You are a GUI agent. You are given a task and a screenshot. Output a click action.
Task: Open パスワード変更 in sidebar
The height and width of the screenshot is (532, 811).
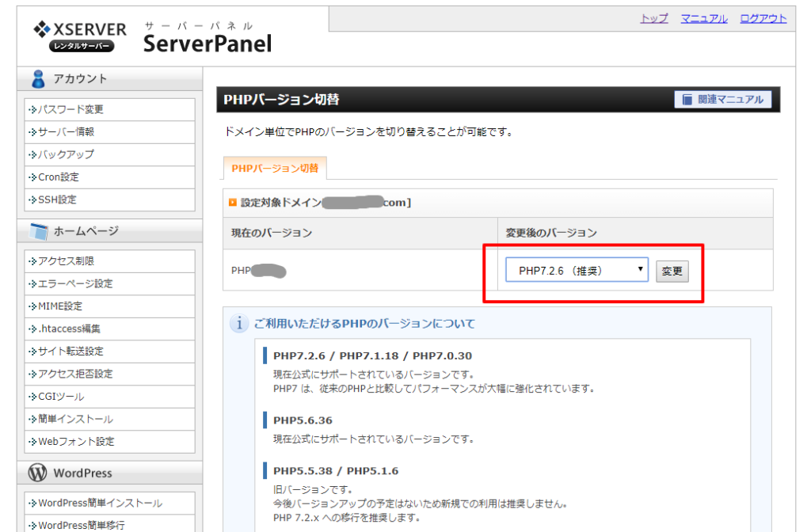coord(70,109)
